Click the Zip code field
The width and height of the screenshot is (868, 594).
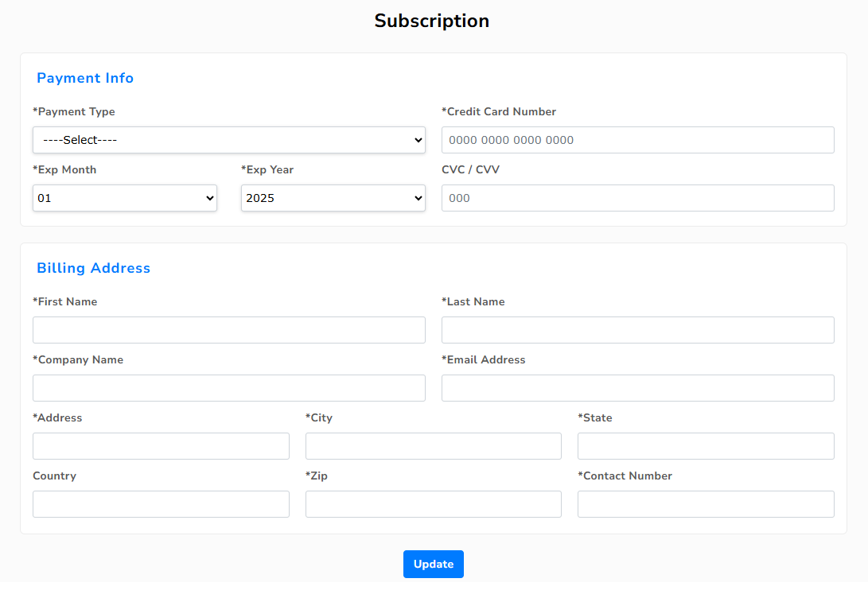coord(433,504)
